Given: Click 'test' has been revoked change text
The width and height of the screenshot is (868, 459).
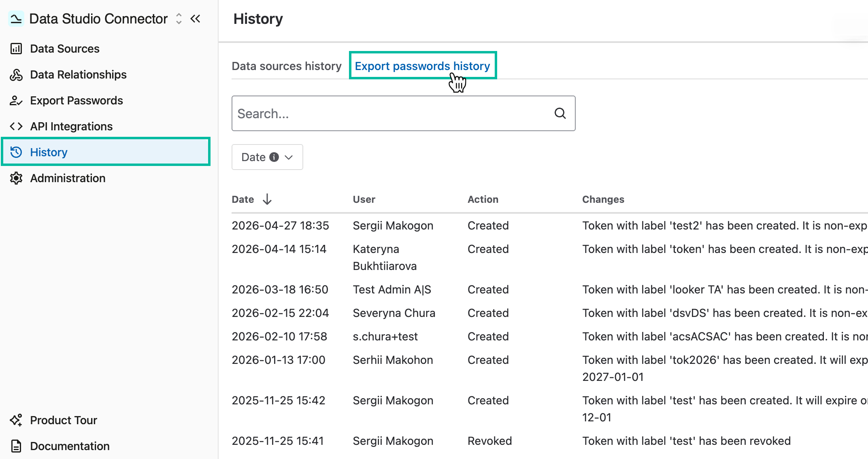Looking at the screenshot, I should click(x=686, y=441).
